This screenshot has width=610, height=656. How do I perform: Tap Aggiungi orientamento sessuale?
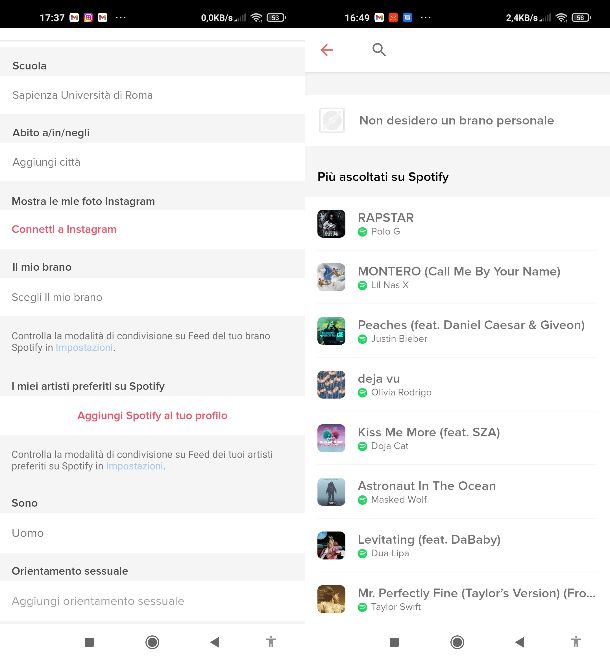152,601
